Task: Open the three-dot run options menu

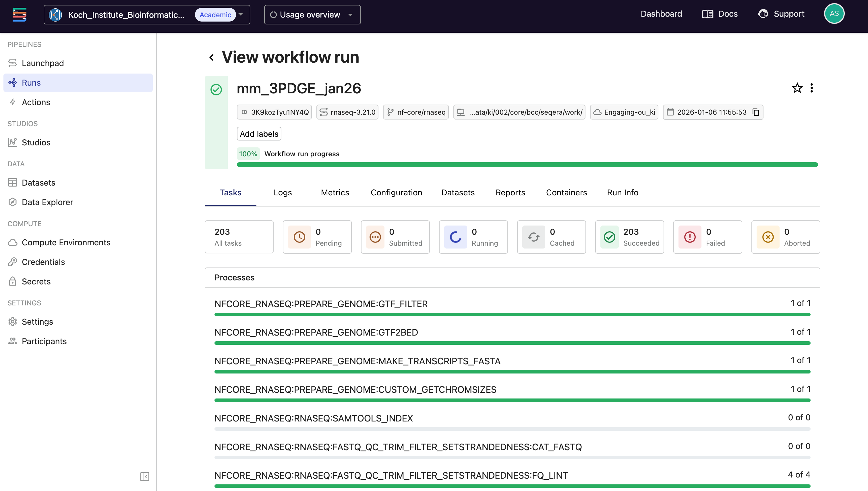Action: [x=811, y=88]
